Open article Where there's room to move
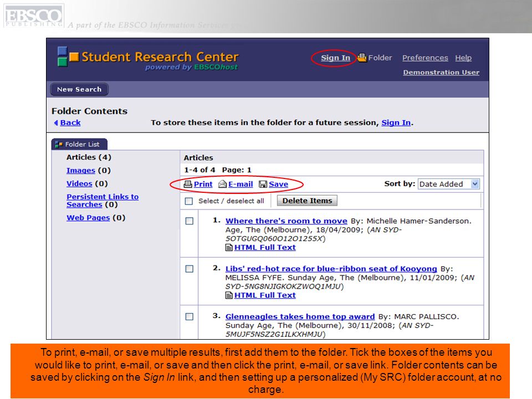Image resolution: width=532 pixels, height=399 pixels. (287, 221)
